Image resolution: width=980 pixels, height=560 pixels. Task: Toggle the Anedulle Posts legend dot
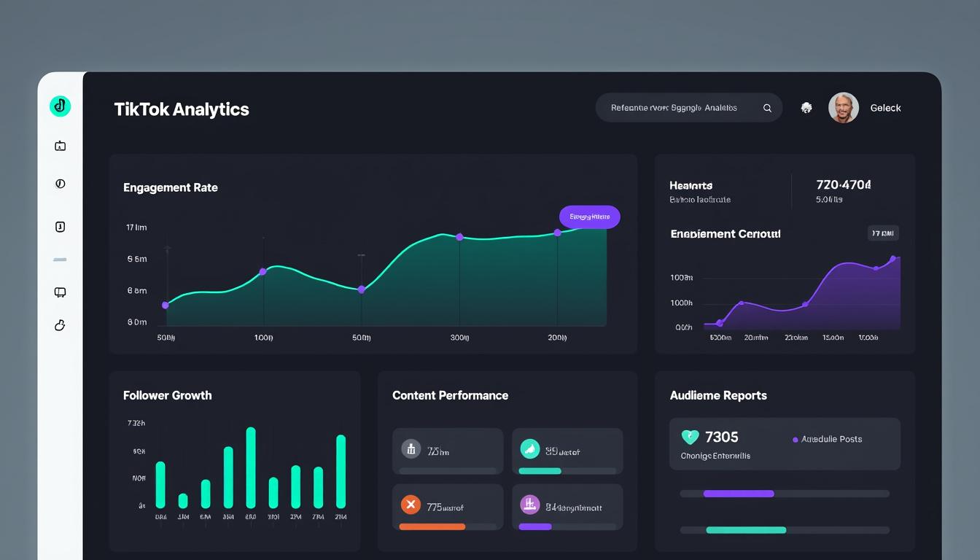[x=795, y=440]
